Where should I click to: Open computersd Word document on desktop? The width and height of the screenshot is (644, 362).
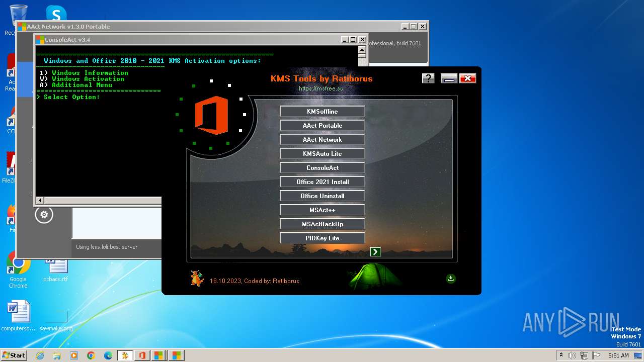pyautogui.click(x=18, y=316)
